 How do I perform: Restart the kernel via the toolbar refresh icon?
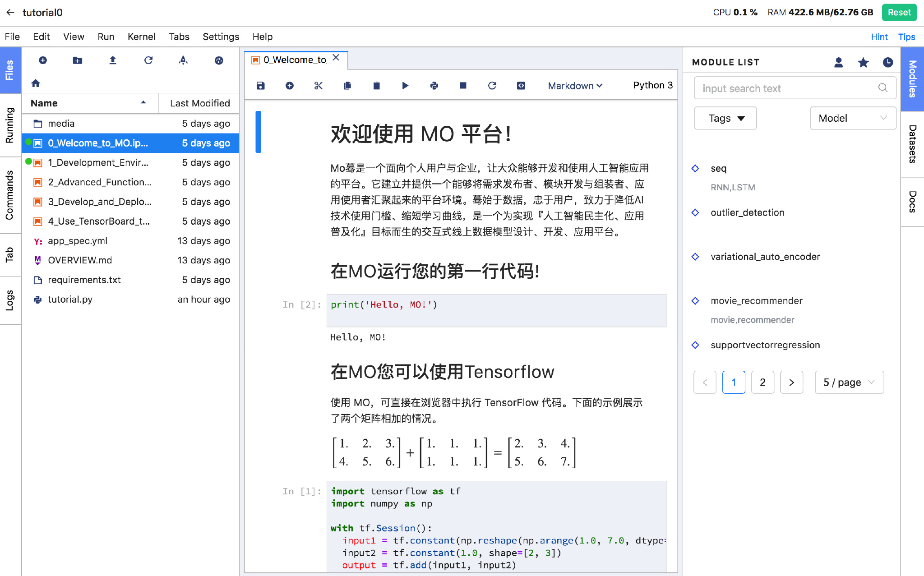pos(492,86)
